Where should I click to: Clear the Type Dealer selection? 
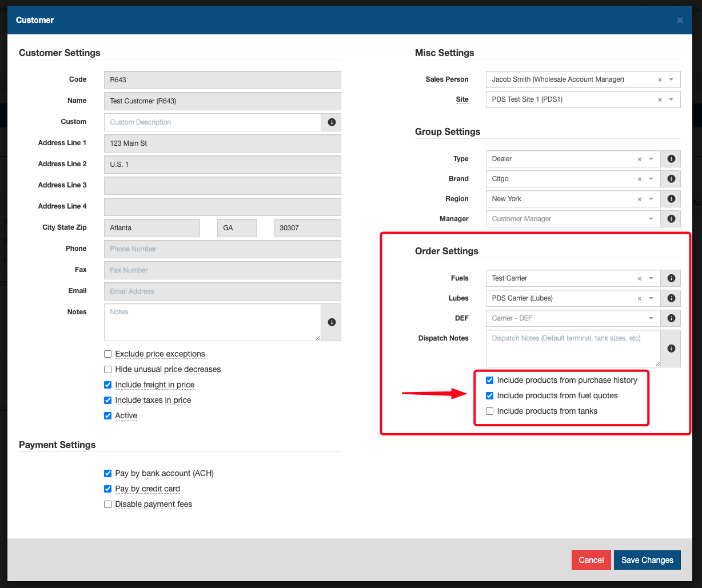(640, 159)
